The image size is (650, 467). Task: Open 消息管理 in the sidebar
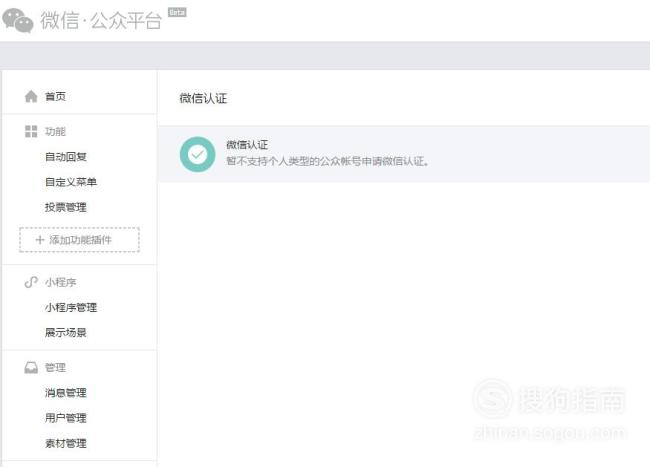(66, 392)
